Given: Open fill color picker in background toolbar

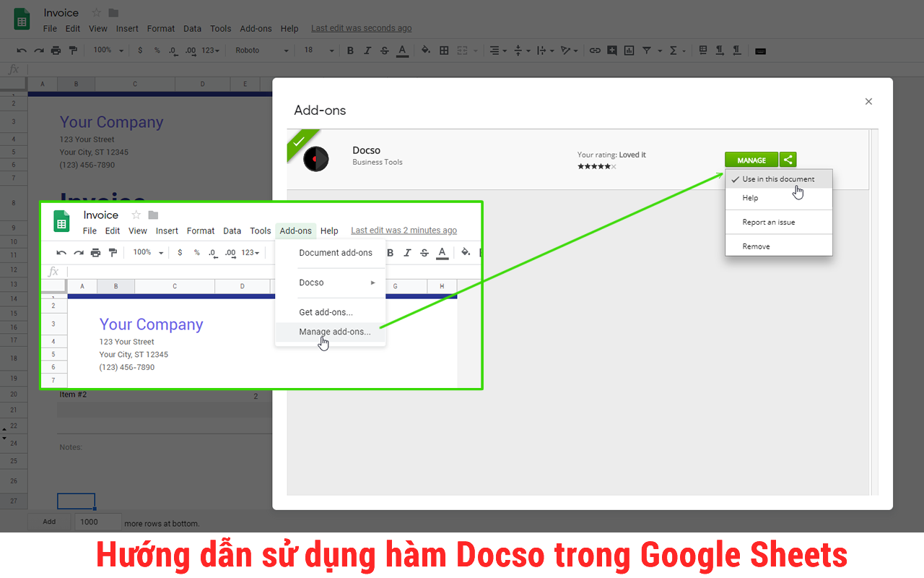Looking at the screenshot, I should [426, 51].
